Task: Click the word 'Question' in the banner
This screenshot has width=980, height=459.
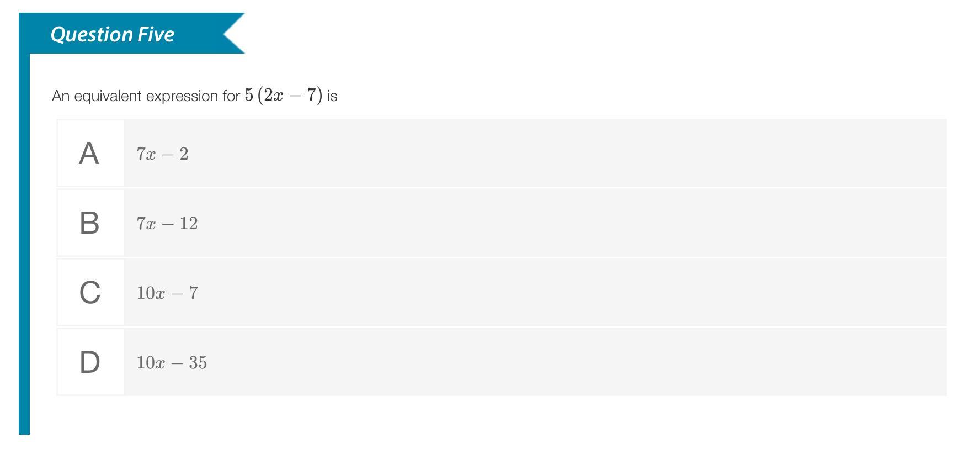Action: [91, 35]
